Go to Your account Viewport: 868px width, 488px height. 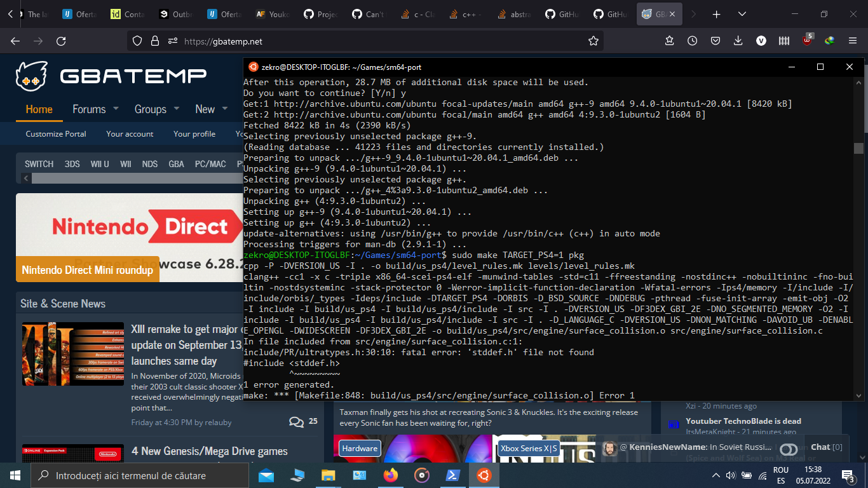pyautogui.click(x=130, y=134)
